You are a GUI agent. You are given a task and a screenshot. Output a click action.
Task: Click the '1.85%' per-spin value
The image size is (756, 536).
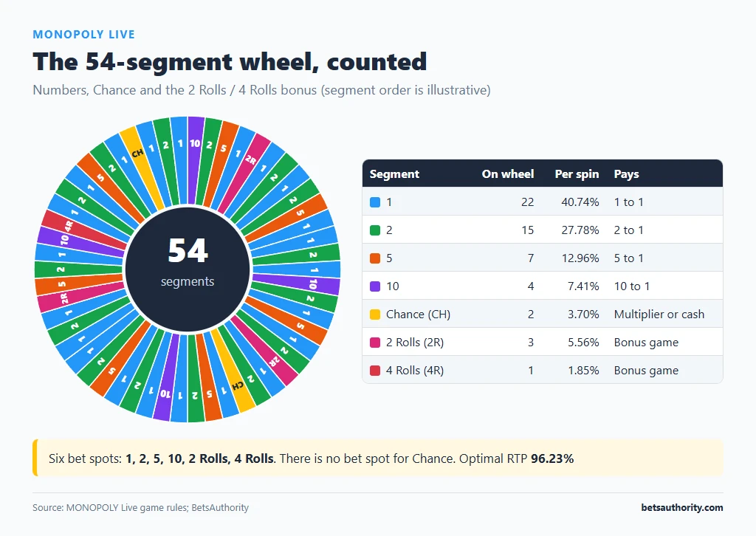click(583, 370)
